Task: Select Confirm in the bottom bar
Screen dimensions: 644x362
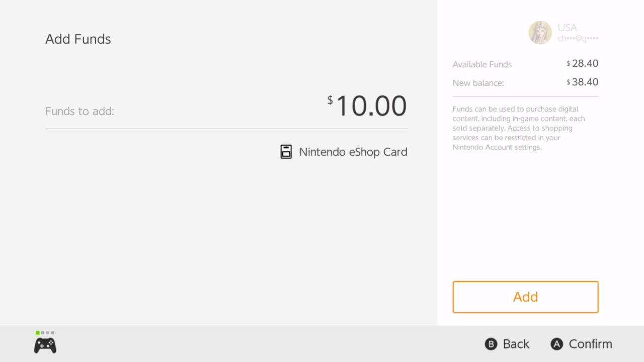Action: coord(582,344)
